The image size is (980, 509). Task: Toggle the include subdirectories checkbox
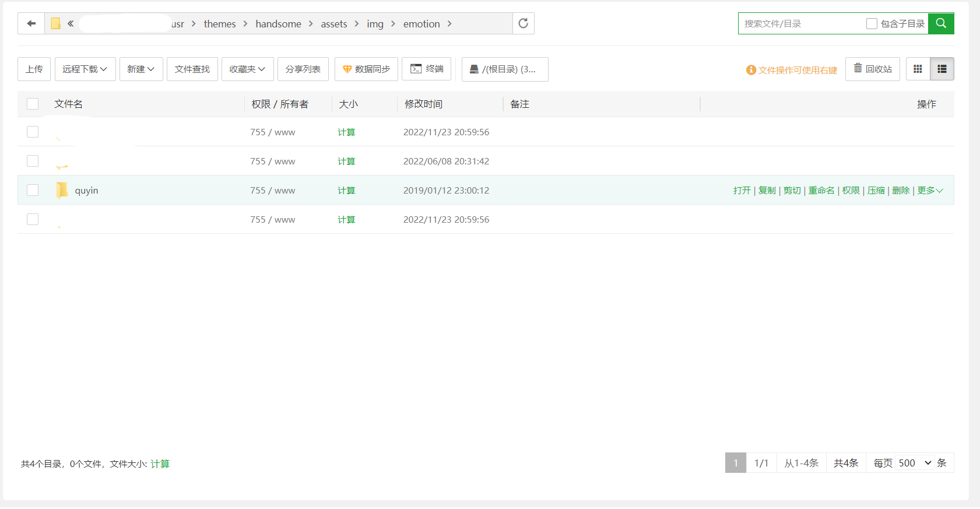click(872, 23)
